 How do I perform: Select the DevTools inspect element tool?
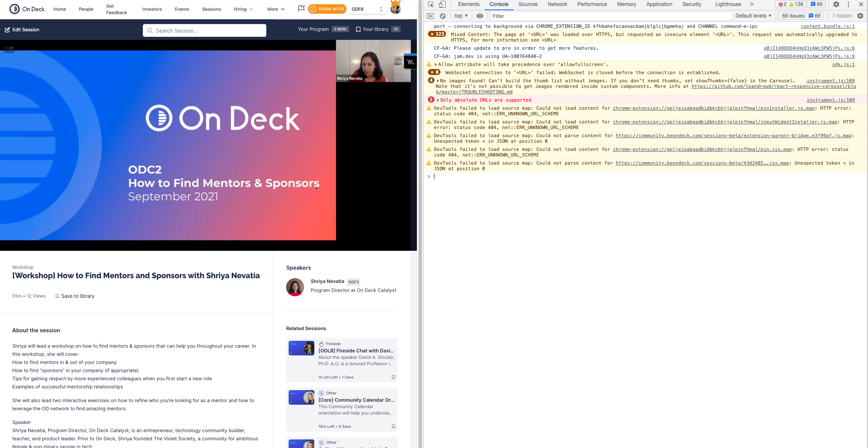(x=431, y=4)
